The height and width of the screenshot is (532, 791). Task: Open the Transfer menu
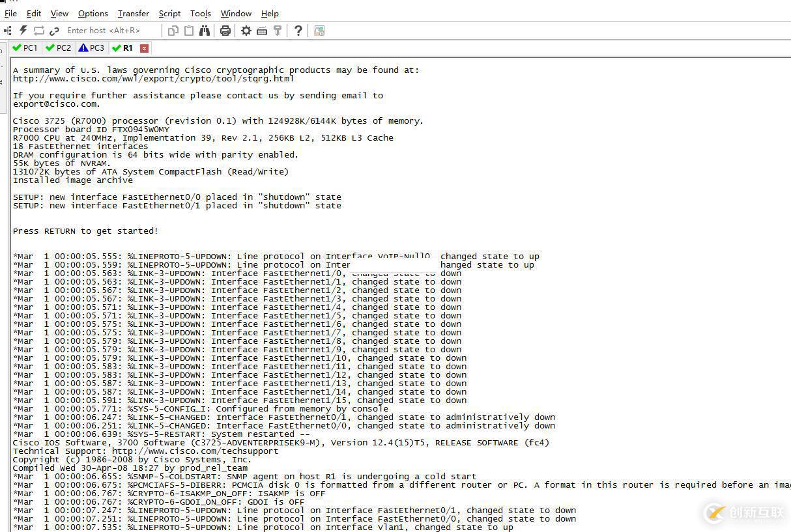point(134,13)
